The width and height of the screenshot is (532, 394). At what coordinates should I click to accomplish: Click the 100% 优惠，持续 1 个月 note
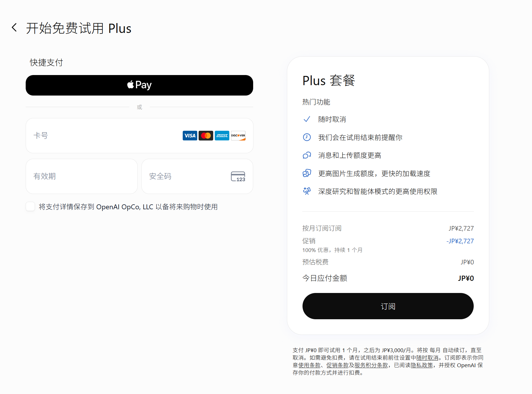tap(332, 250)
